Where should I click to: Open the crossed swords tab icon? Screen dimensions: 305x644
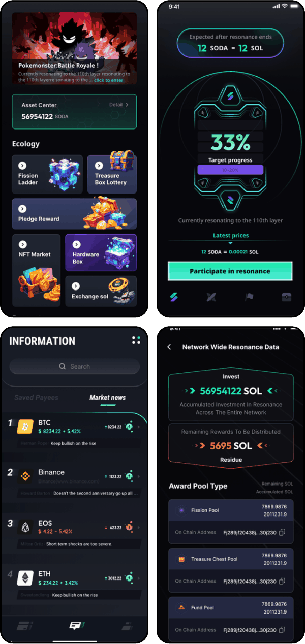point(211,298)
